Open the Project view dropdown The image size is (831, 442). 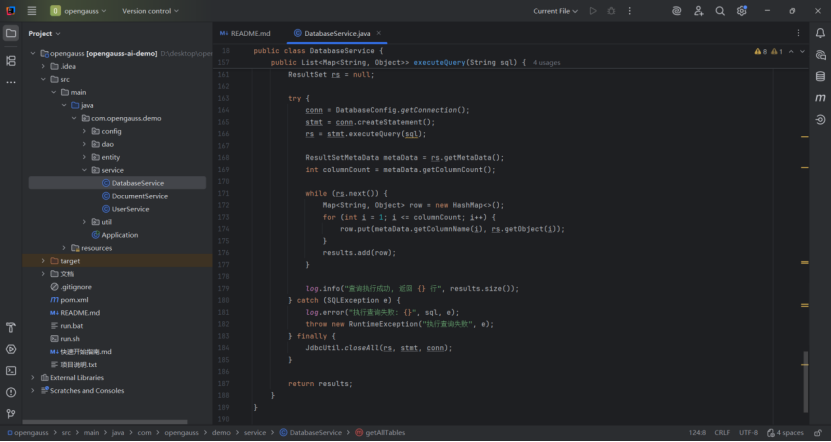click(x=45, y=33)
